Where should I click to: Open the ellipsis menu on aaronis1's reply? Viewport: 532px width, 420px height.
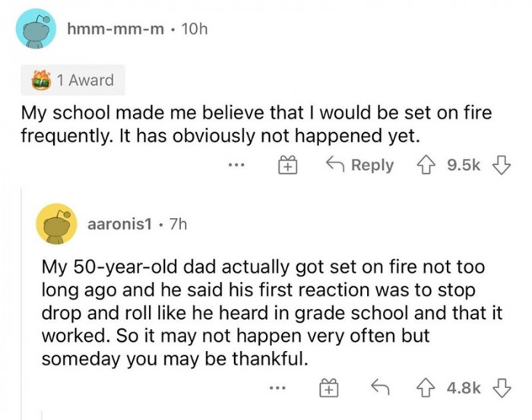pyautogui.click(x=278, y=389)
